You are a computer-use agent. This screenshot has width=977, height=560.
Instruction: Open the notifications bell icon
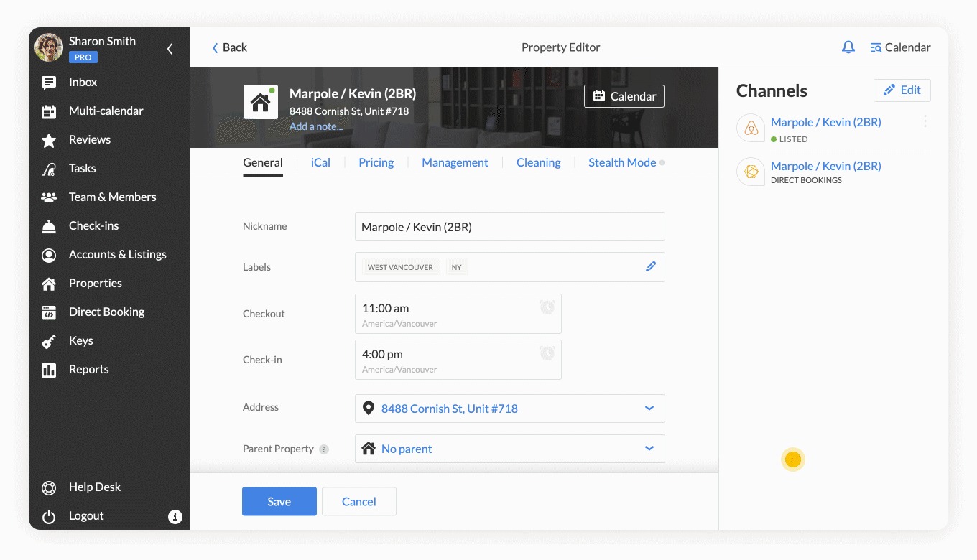point(848,47)
